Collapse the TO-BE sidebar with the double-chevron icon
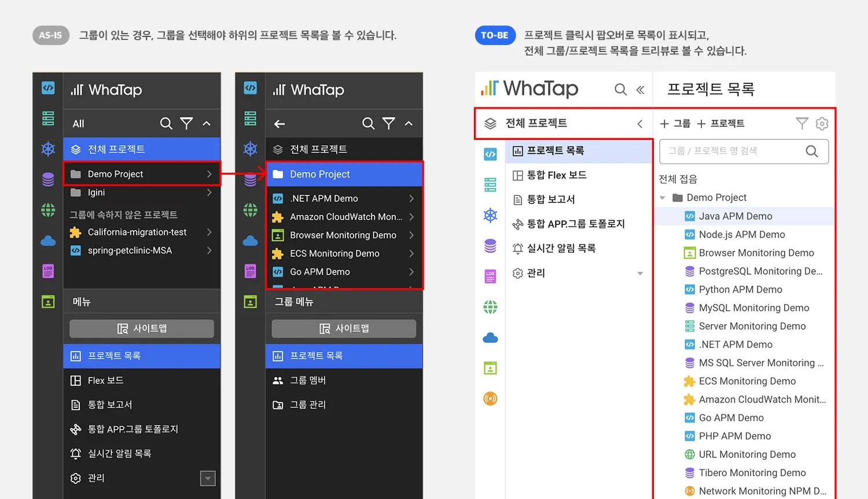The width and height of the screenshot is (868, 499). pos(640,90)
